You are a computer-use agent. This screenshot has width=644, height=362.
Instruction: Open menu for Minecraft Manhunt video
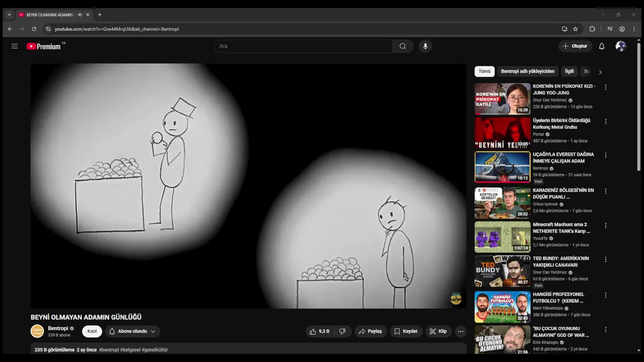click(606, 225)
